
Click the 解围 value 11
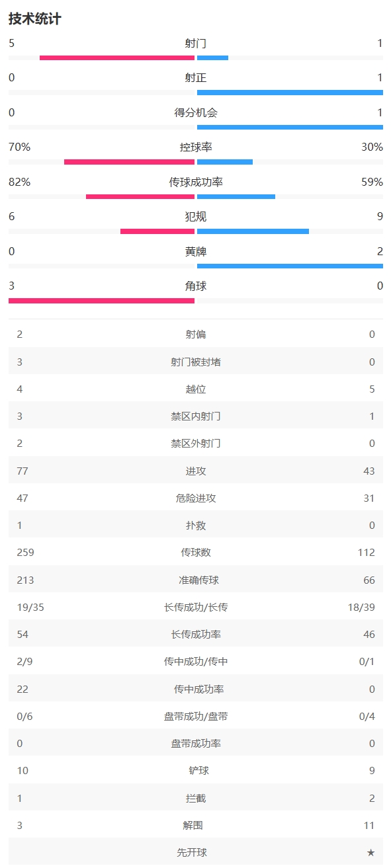369,826
